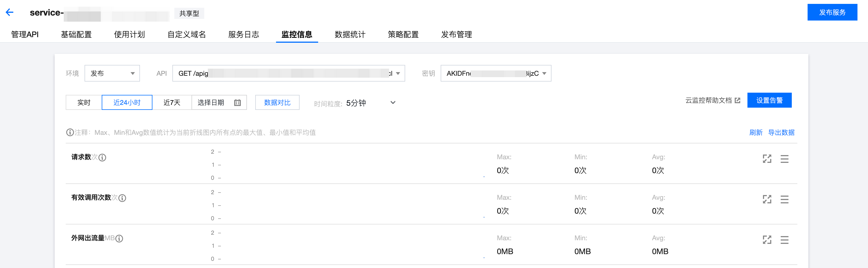Open the 外网出流量 chart menu icon
This screenshot has height=268, width=868.
click(x=784, y=240)
